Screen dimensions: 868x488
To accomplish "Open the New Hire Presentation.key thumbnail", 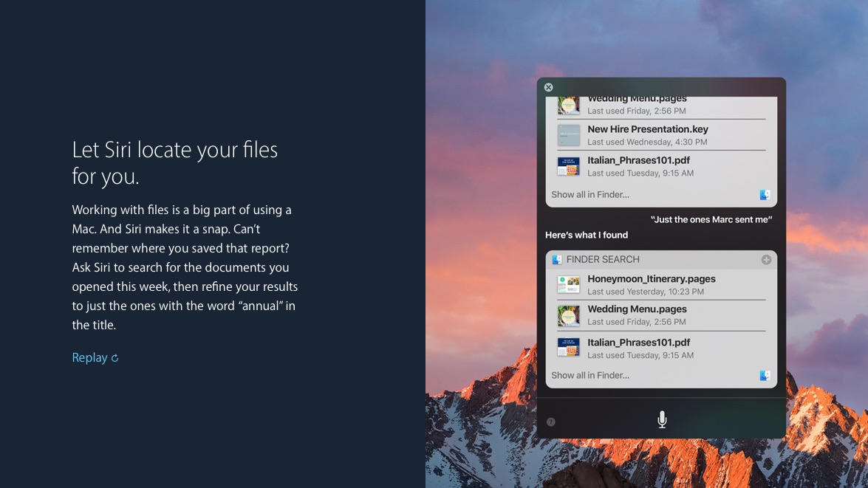I will click(x=568, y=135).
